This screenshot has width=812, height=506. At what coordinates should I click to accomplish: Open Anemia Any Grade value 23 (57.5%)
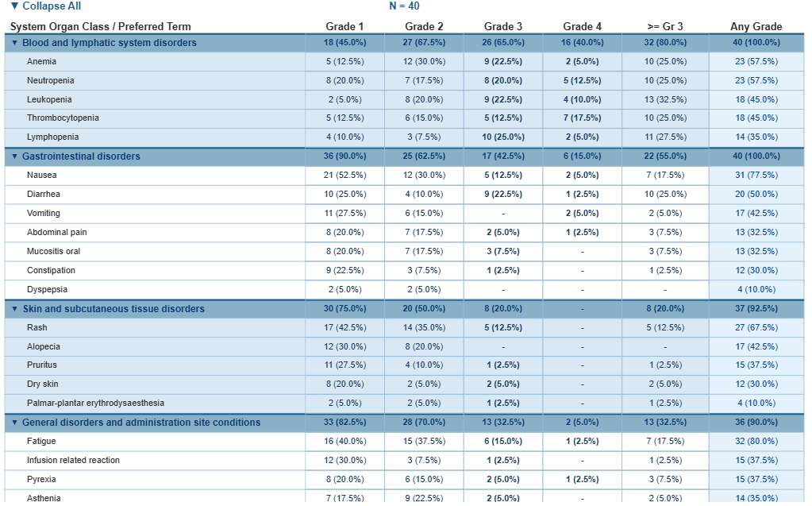[756, 62]
